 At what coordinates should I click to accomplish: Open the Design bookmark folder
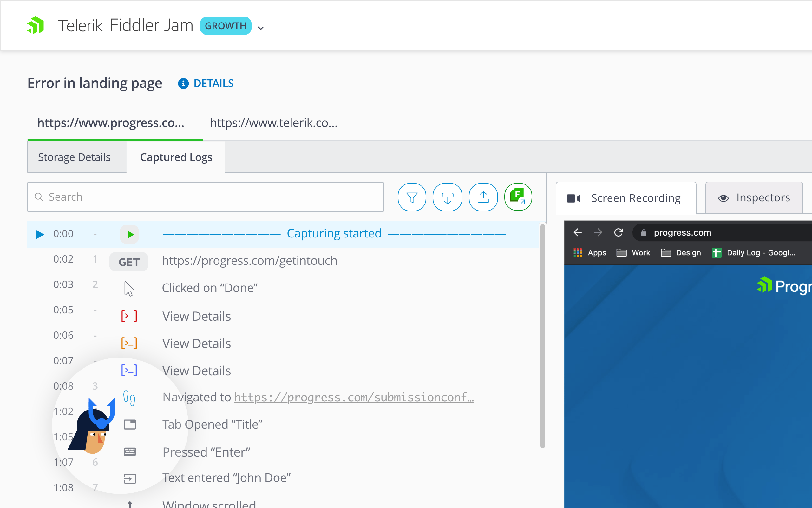pos(681,253)
